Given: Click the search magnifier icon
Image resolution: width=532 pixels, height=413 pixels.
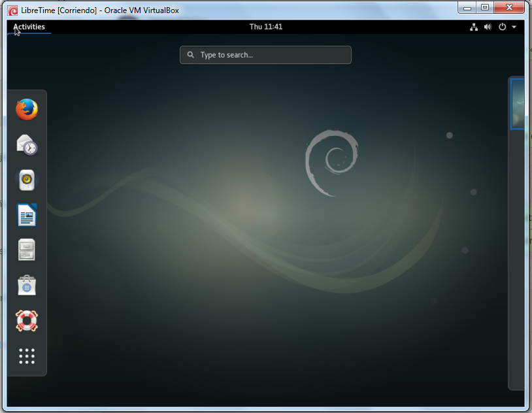Looking at the screenshot, I should click(191, 55).
